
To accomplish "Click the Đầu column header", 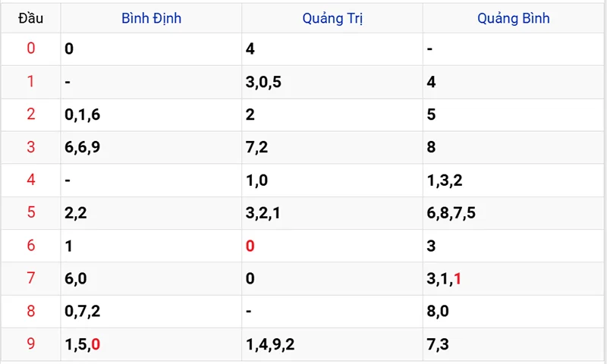I will 30,18.
